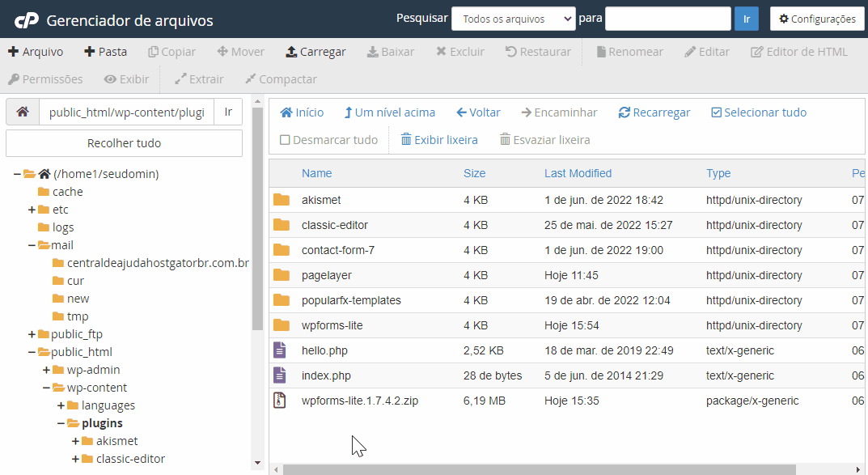Expand the wp-admin tree node
This screenshot has height=475, width=868.
[x=46, y=370]
